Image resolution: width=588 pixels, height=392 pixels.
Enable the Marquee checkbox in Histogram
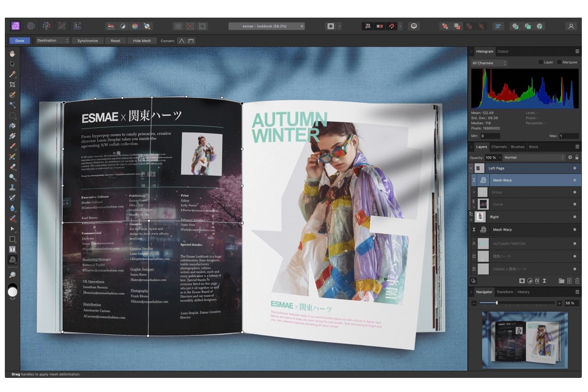click(559, 62)
